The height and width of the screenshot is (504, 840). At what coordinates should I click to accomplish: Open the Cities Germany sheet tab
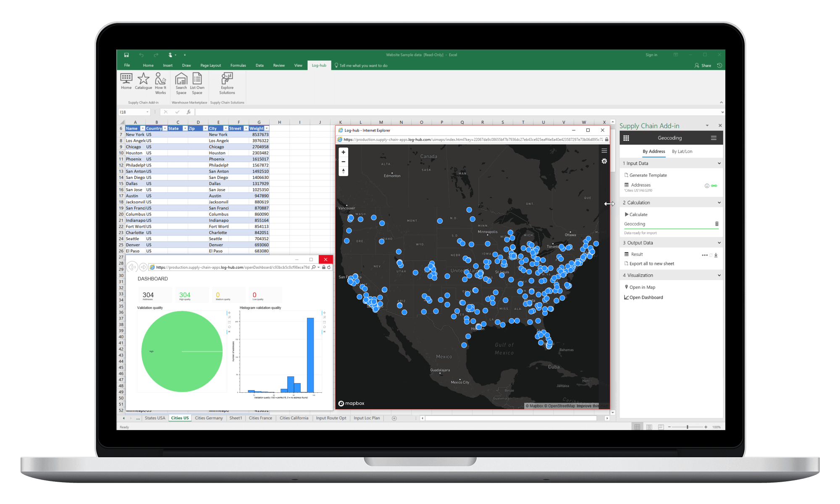coord(208,418)
